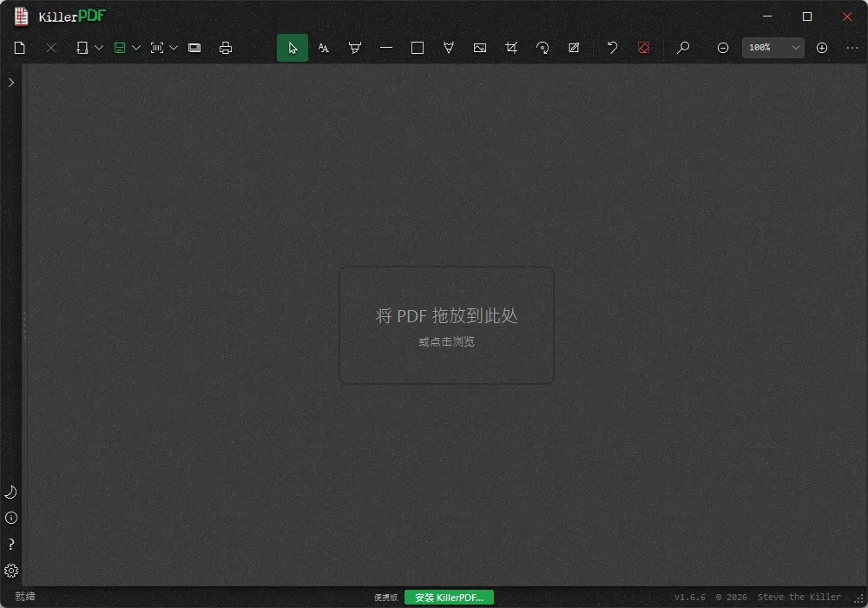
Task: Click the 便携版 status label
Action: (x=386, y=598)
